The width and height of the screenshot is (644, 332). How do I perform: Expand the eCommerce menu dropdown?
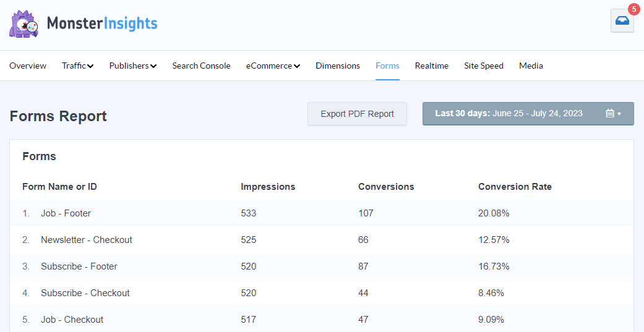click(273, 66)
